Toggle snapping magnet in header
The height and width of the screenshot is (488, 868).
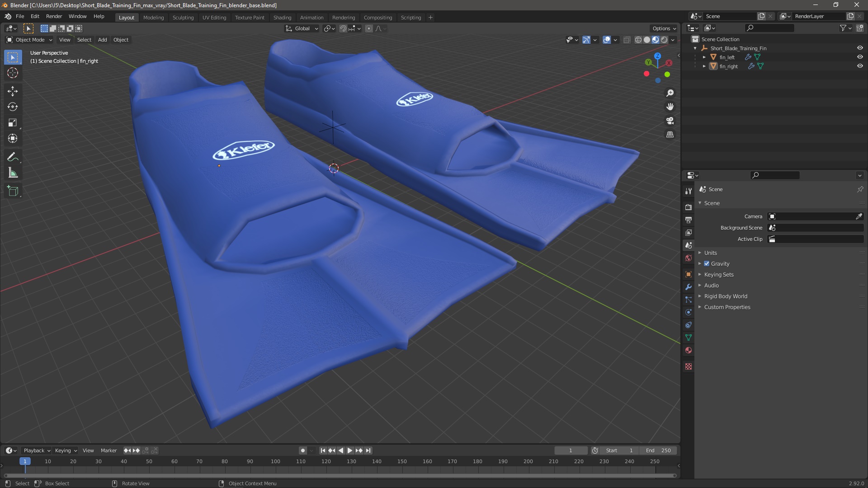pyautogui.click(x=343, y=28)
